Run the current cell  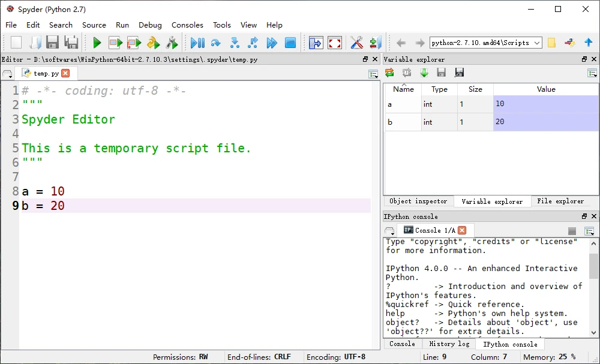(x=115, y=43)
